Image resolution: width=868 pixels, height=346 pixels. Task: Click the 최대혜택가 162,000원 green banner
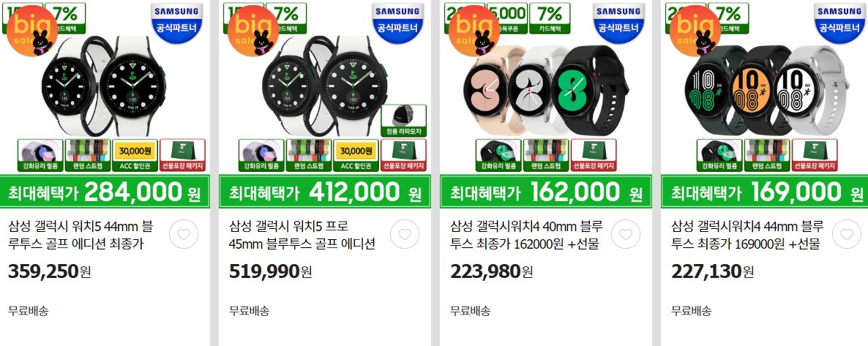[x=546, y=192]
